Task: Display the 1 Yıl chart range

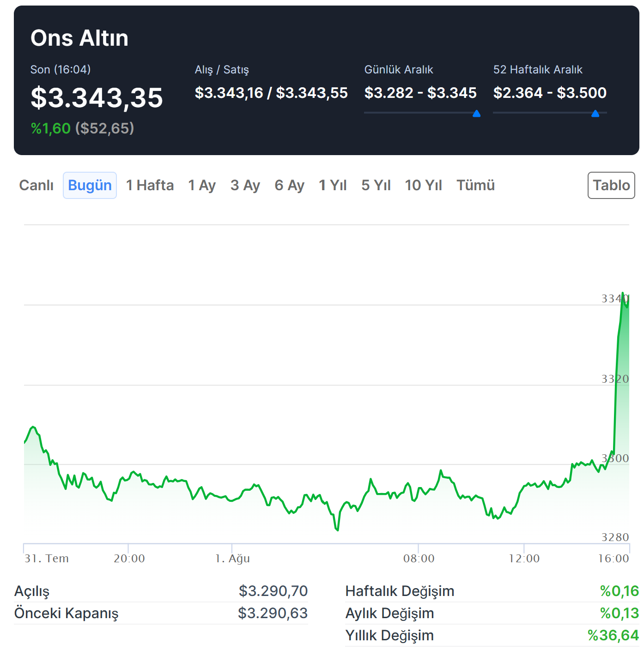Action: 333,185
